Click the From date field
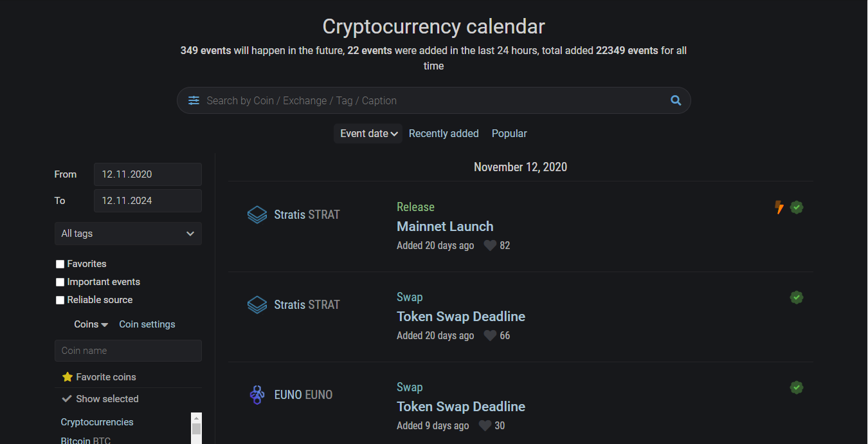 coord(148,174)
